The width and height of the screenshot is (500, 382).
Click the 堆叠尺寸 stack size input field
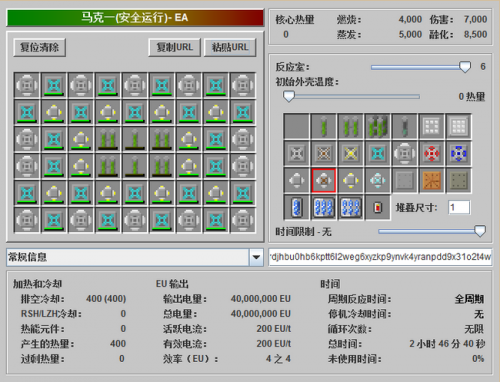click(x=459, y=207)
